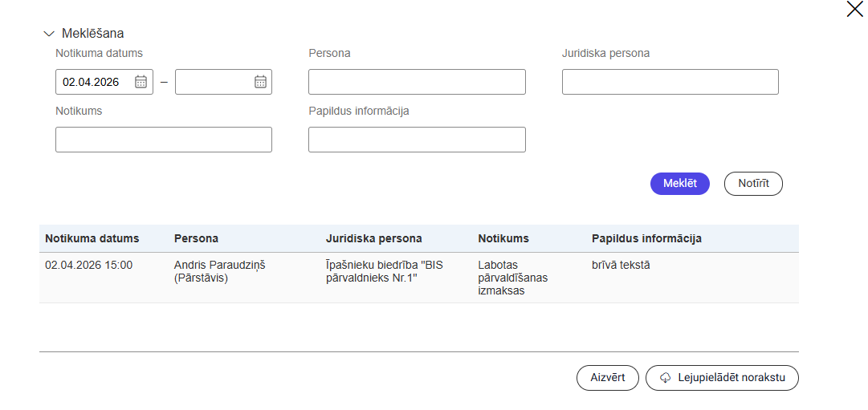Image resolution: width=868 pixels, height=410 pixels.
Task: Click the Persona search input
Action: [x=417, y=82]
